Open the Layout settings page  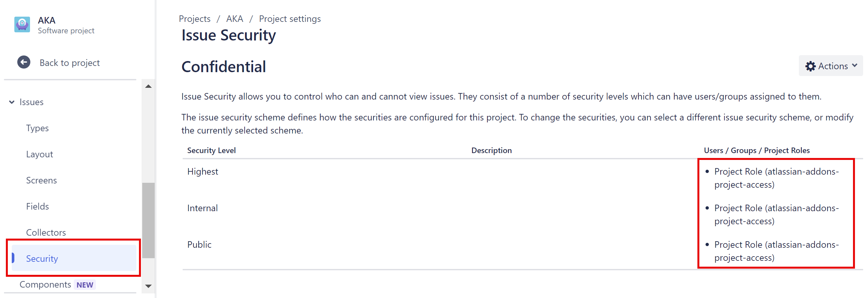coord(39,154)
